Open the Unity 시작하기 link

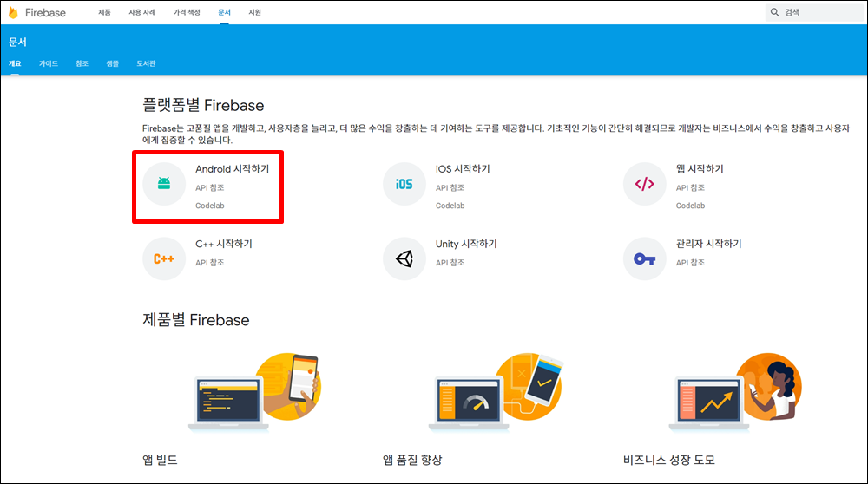tap(466, 244)
